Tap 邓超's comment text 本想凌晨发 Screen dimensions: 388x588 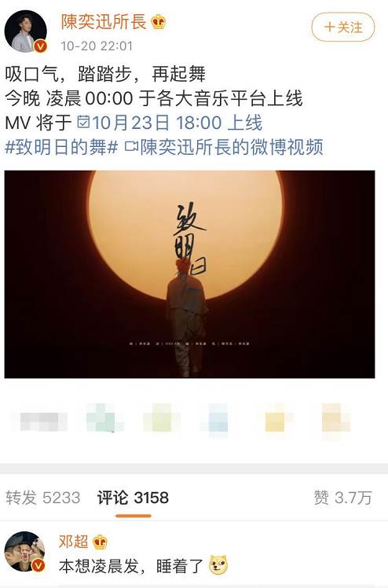pos(99,566)
